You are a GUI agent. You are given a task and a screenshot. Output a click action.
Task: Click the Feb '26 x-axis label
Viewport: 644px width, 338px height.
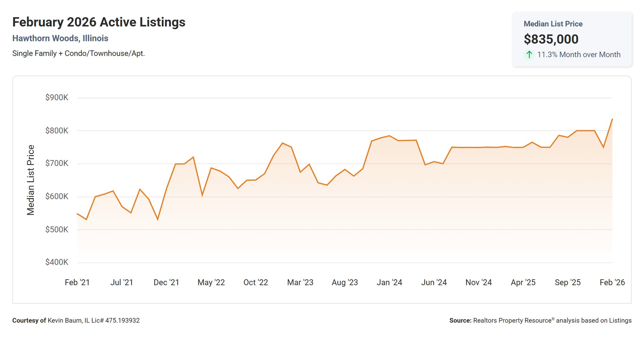[612, 282]
